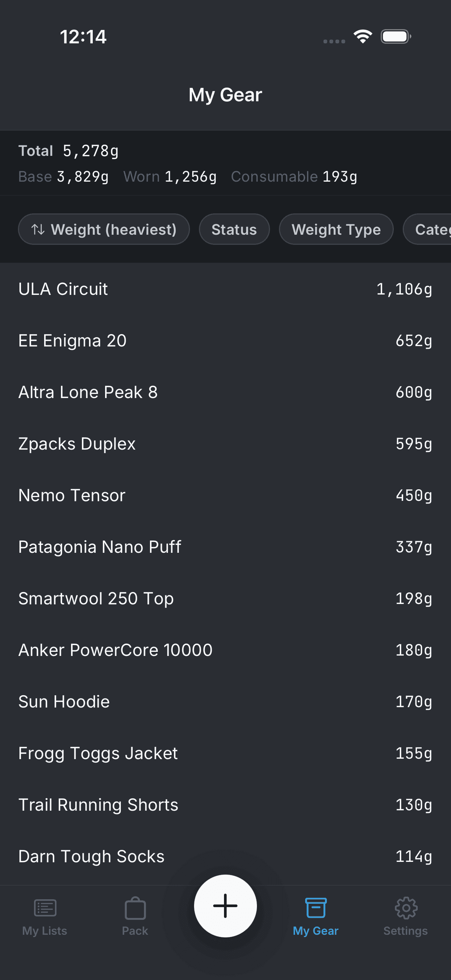Tap the Wi-Fi status icon
Viewport: 451px width, 980px height.
pos(363,37)
